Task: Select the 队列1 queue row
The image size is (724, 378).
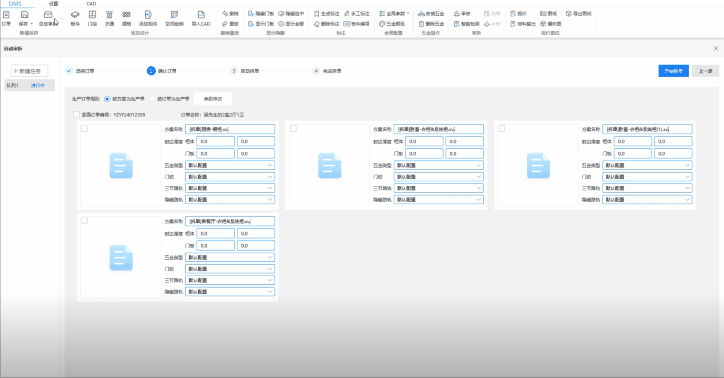Action: click(x=30, y=85)
